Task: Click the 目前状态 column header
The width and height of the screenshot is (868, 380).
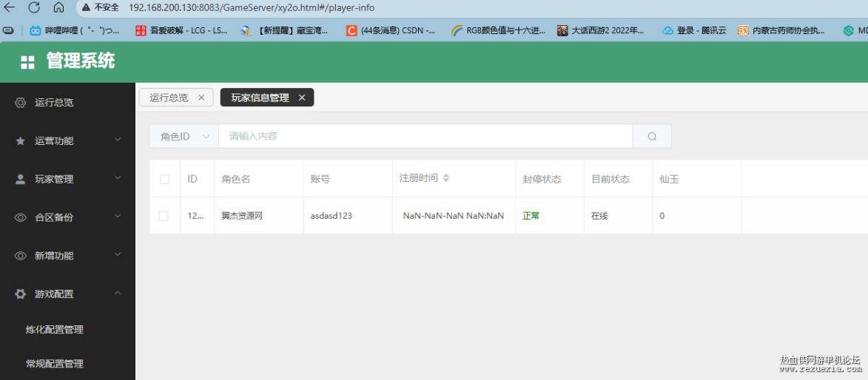Action: point(610,179)
